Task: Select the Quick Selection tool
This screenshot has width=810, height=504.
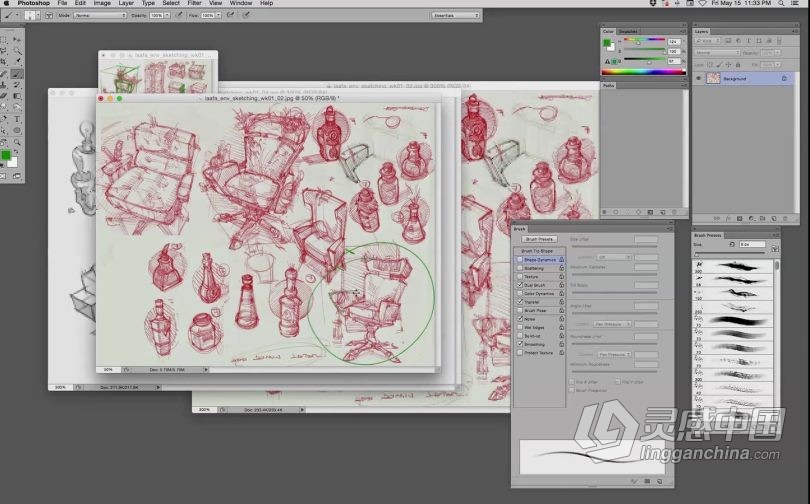Action: pyautogui.click(x=17, y=50)
